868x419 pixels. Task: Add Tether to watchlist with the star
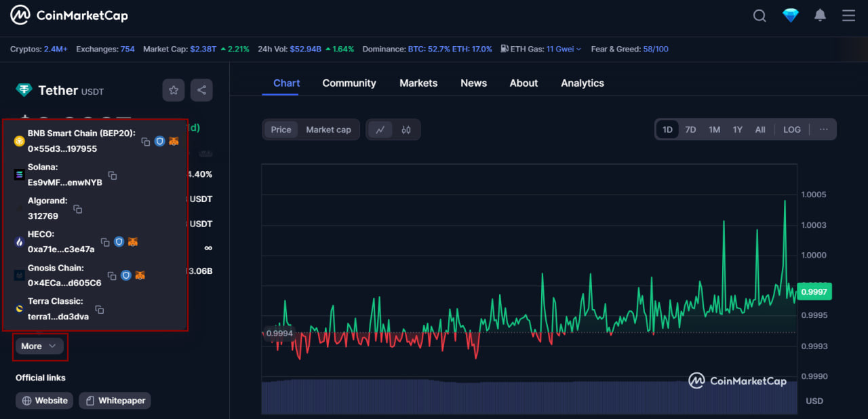[174, 90]
